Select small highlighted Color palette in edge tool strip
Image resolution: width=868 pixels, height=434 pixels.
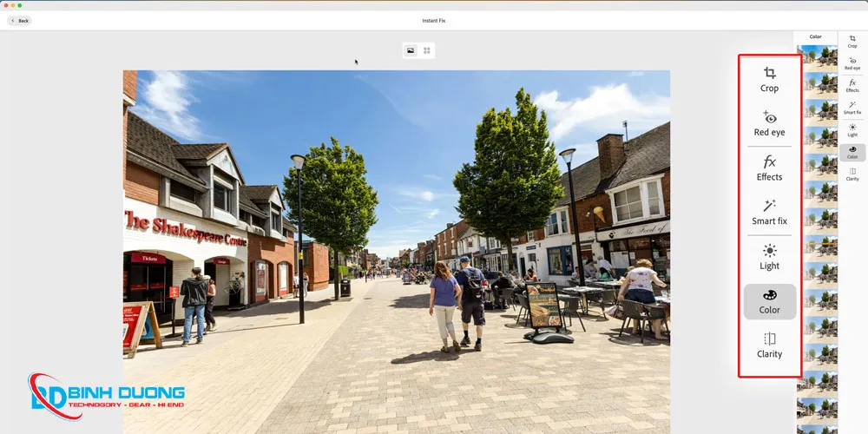click(x=852, y=152)
